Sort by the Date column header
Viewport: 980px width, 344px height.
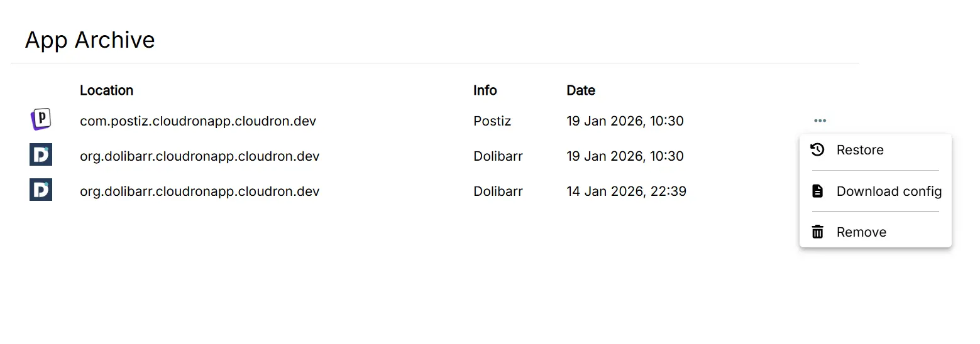tap(580, 90)
